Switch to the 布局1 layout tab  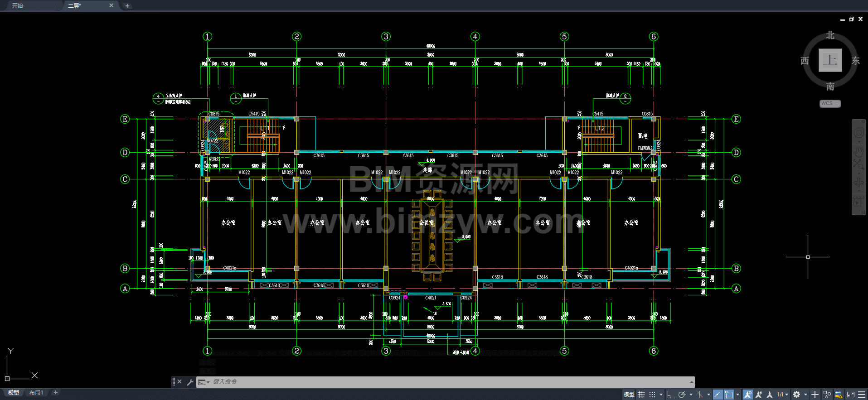pos(36,392)
